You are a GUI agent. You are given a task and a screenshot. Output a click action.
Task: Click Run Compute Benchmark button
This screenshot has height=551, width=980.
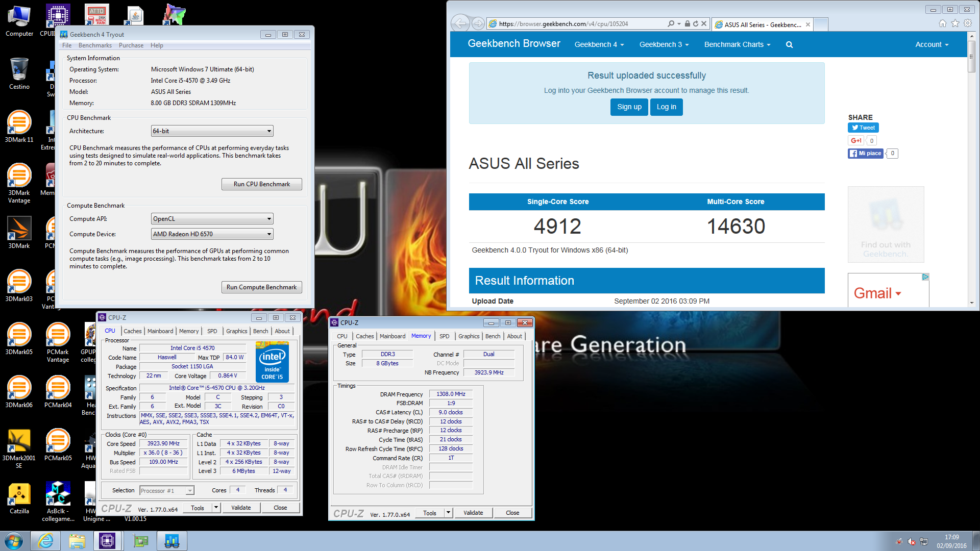point(261,287)
